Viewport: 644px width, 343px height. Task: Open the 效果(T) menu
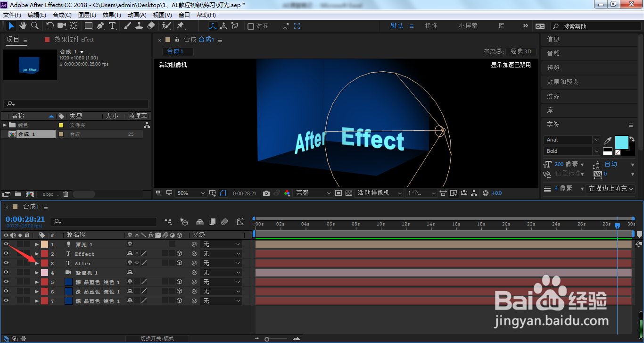pos(112,15)
